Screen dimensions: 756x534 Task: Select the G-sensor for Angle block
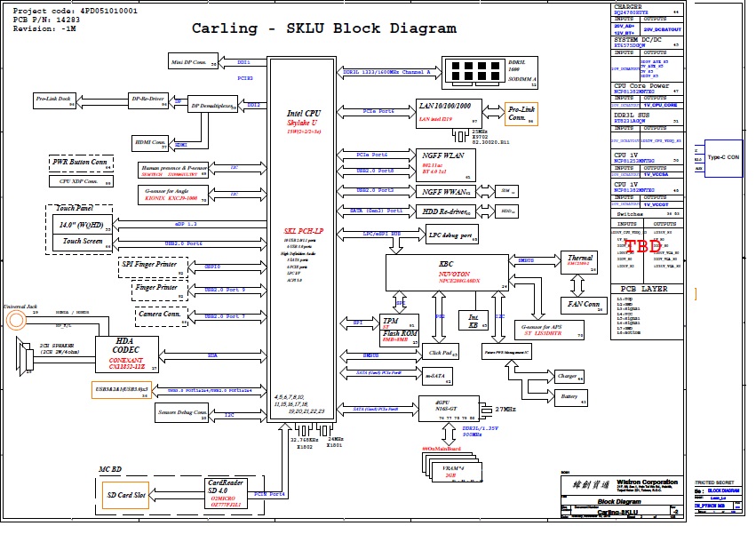tap(173, 195)
